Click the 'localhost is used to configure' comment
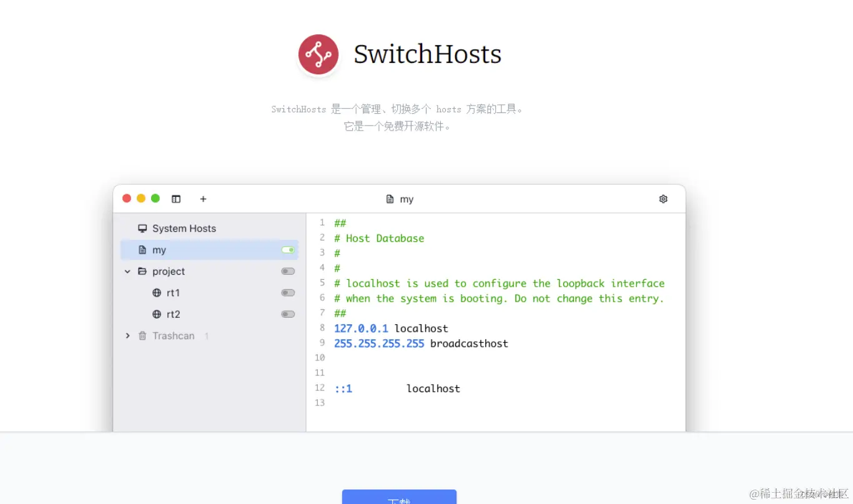This screenshot has width=853, height=504. coord(499,284)
